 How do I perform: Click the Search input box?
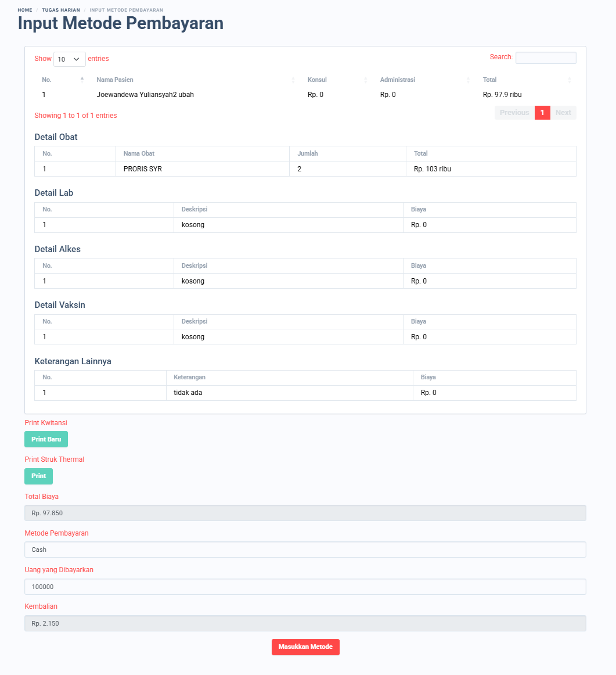pos(545,58)
